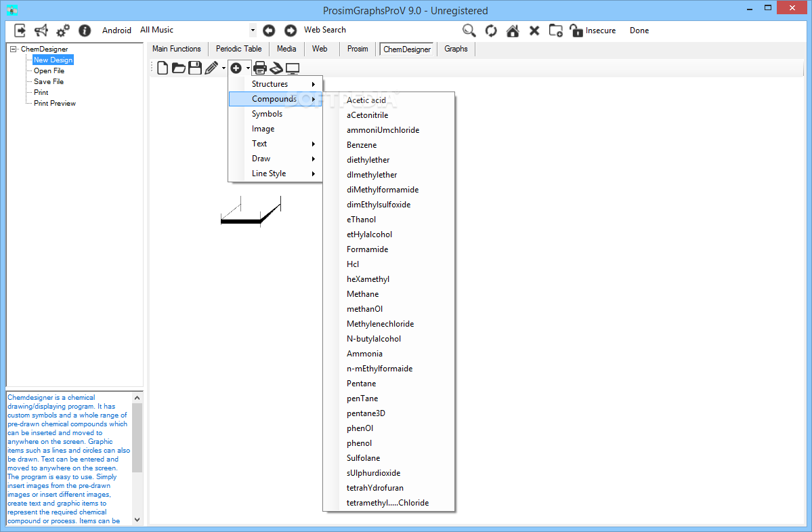Insert Methane compound

(x=389, y=294)
